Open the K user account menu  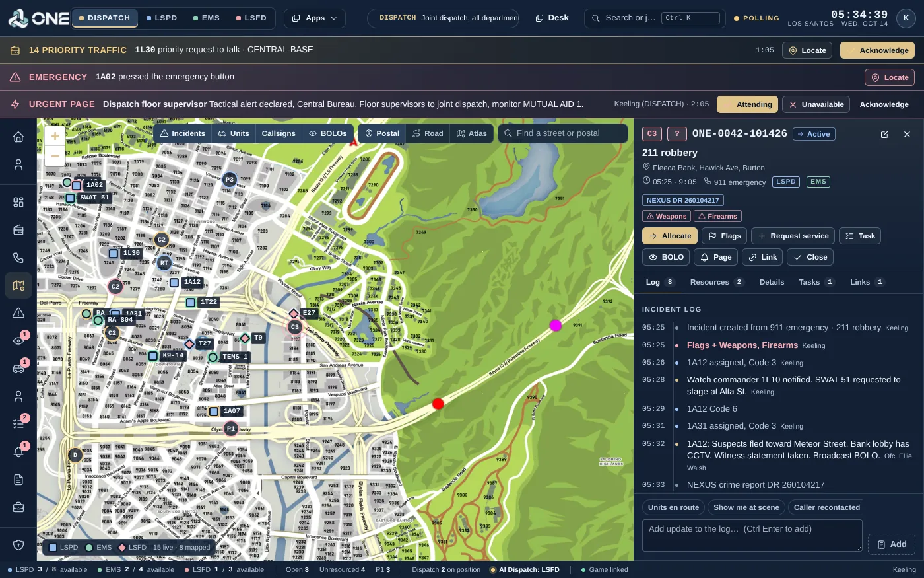click(x=906, y=18)
